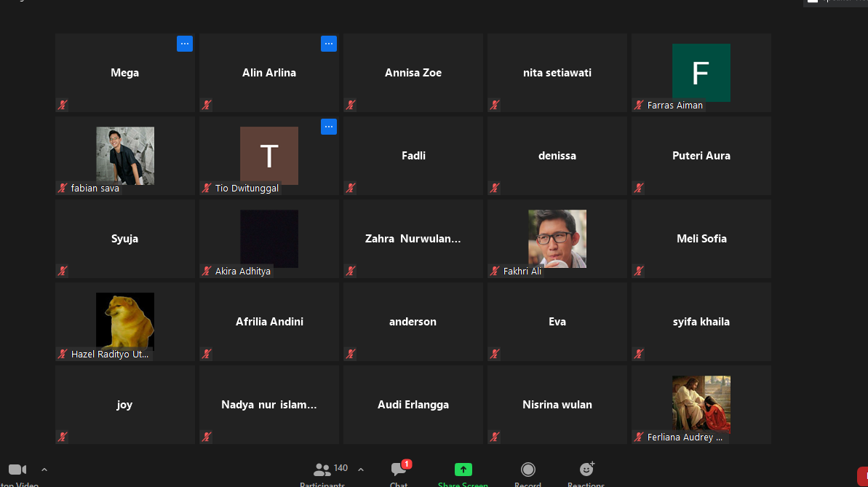This screenshot has width=868, height=487.
Task: Click the anderson name
Action: click(x=413, y=321)
